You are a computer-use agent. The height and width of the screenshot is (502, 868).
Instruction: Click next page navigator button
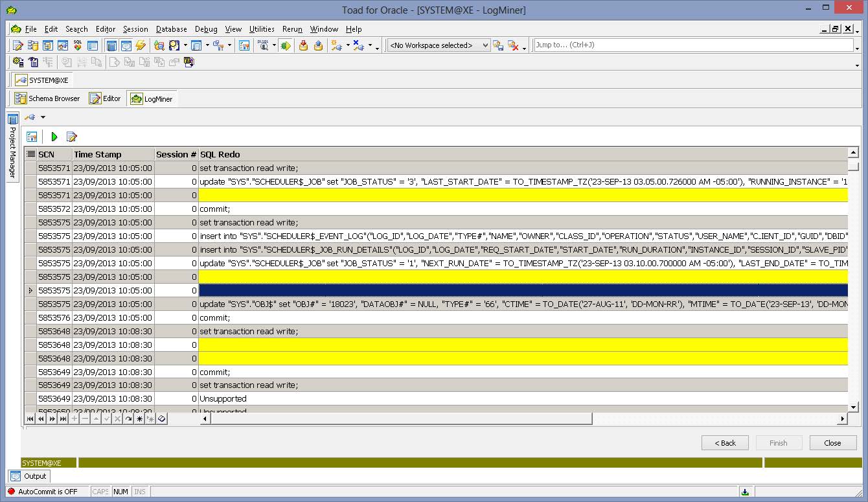point(52,419)
